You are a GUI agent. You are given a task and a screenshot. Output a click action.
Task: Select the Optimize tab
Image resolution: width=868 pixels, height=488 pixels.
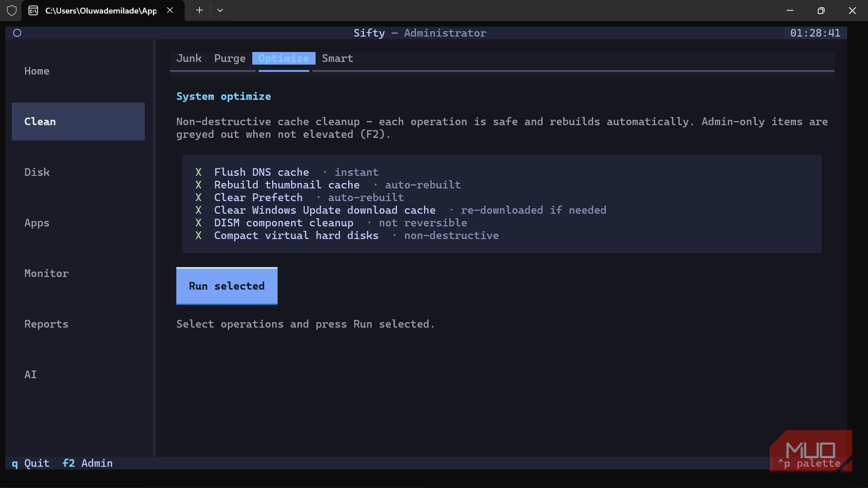(284, 58)
